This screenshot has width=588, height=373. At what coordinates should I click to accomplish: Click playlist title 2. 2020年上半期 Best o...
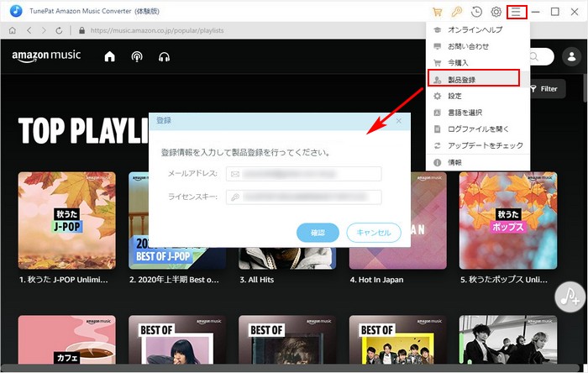(x=174, y=280)
